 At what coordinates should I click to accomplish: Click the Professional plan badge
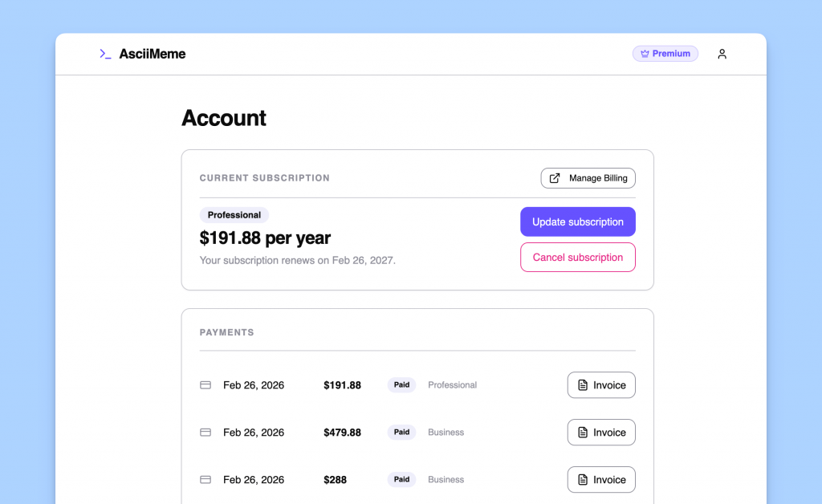[x=234, y=214]
